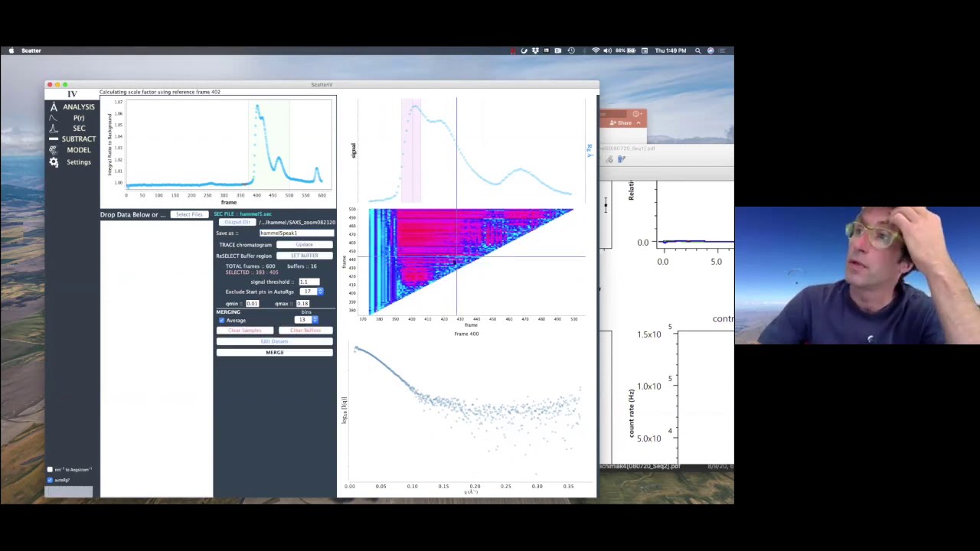This screenshot has width=980, height=551.
Task: Click the scale factor status message
Action: 160,92
